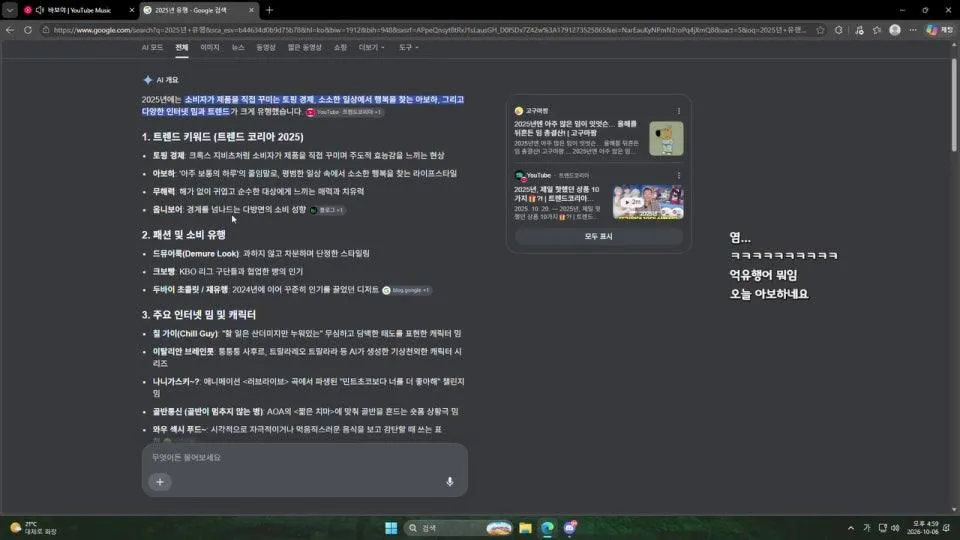
Task: Click the 무엇이든 물어보세요 input field
Action: click(x=304, y=457)
